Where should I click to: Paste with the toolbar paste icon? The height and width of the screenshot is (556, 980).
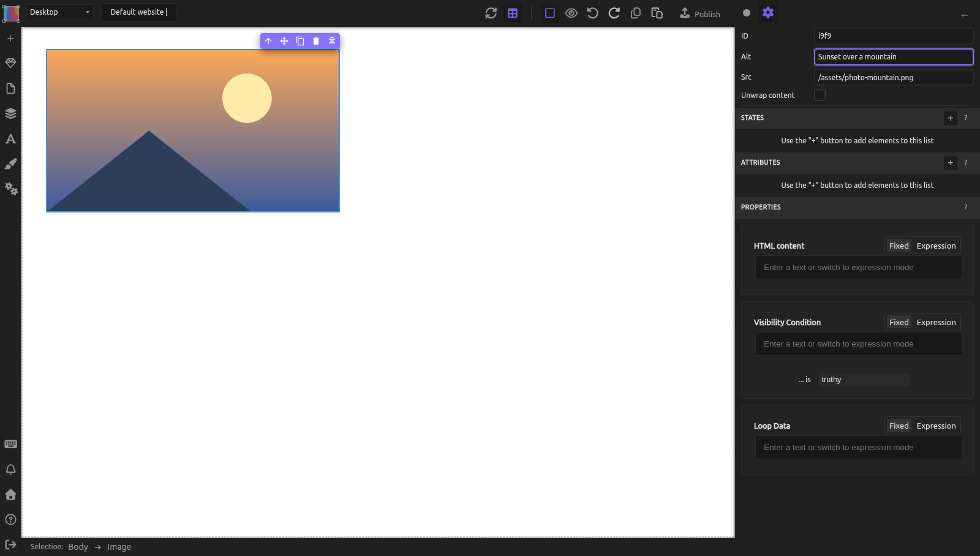[x=657, y=13]
